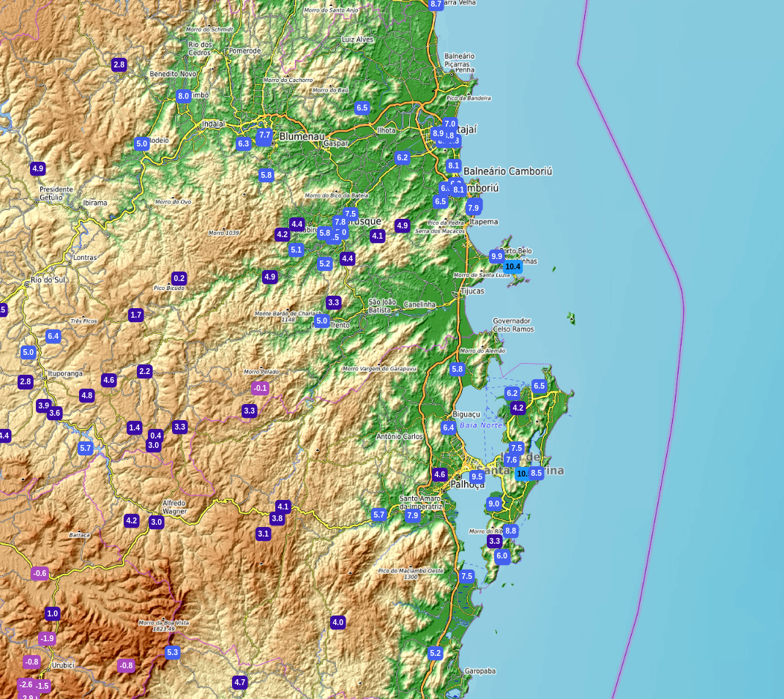Click the Antônio Carlos label
This screenshot has height=699, width=784.
[x=400, y=436]
